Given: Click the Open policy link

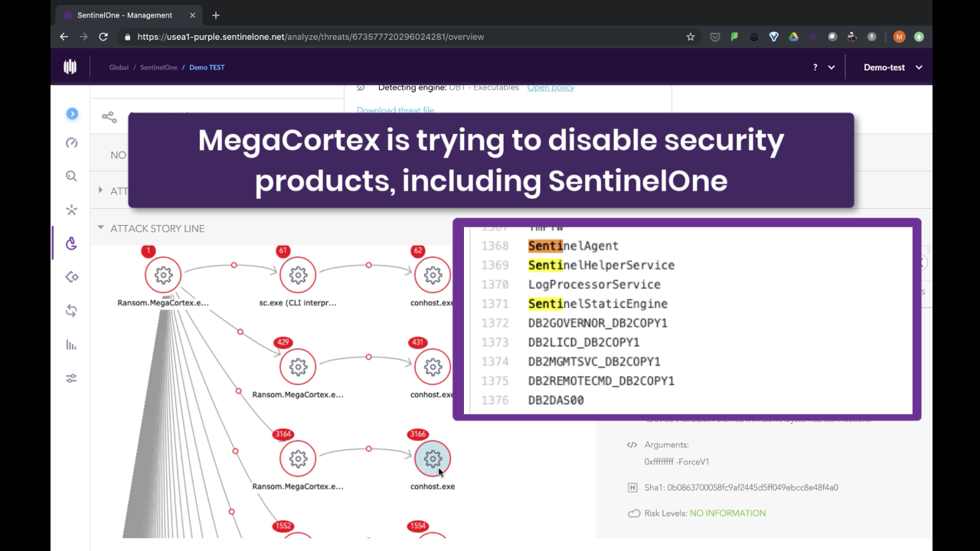Looking at the screenshot, I should pyautogui.click(x=550, y=87).
